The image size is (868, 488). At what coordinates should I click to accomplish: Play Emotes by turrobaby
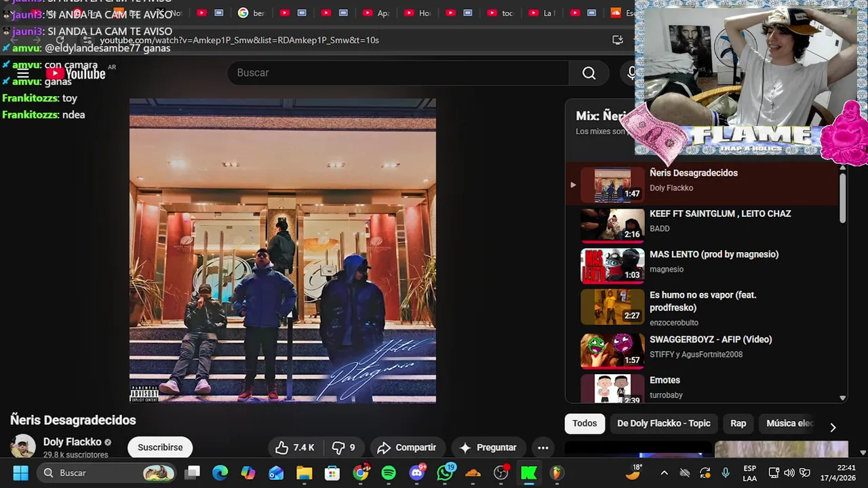(x=703, y=388)
